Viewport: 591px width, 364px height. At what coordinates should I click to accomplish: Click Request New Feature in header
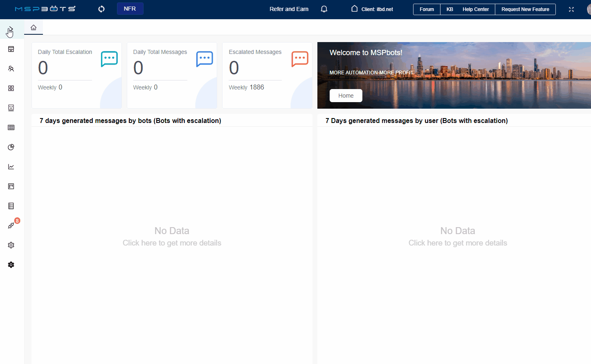pos(525,9)
